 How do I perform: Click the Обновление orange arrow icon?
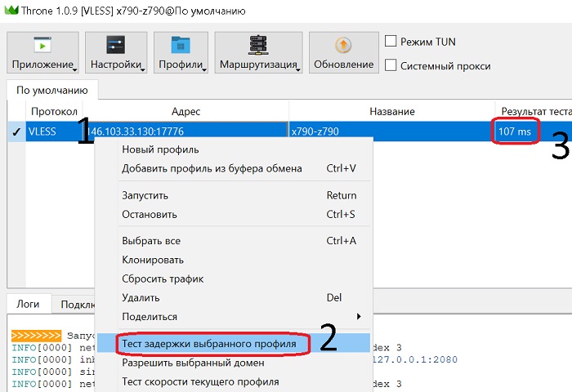[x=343, y=45]
